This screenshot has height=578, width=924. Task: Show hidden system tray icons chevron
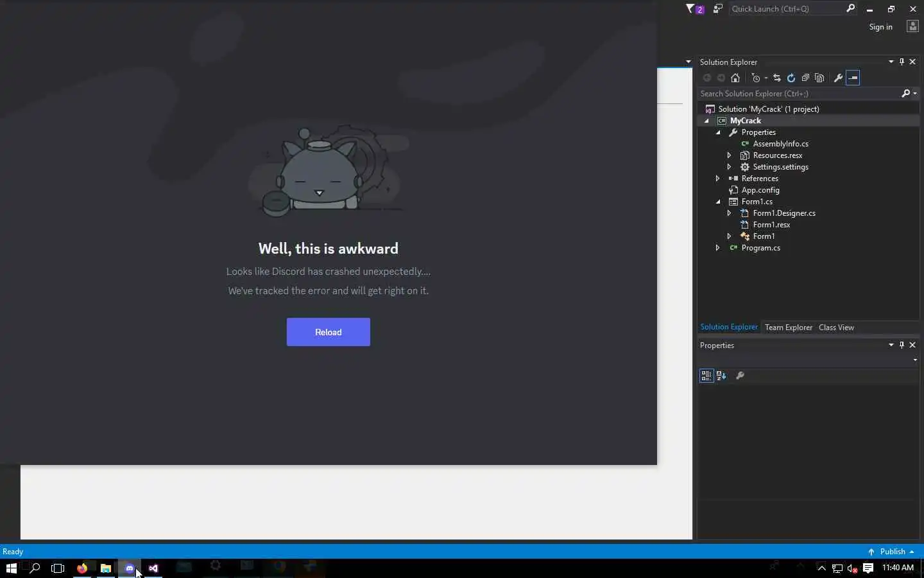tap(821, 568)
